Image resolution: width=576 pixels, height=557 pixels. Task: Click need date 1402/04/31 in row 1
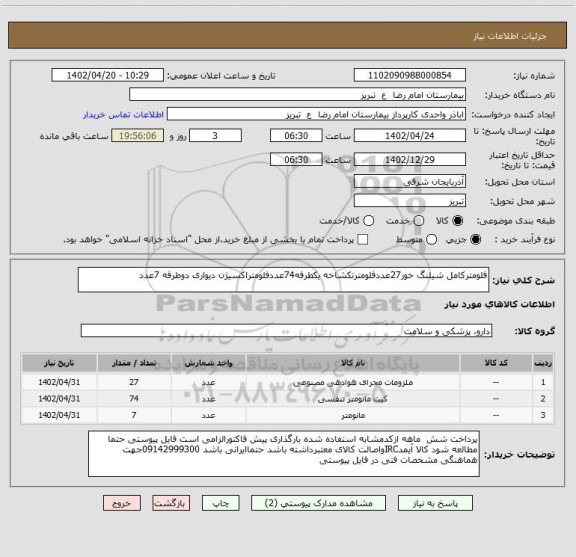pyautogui.click(x=59, y=382)
